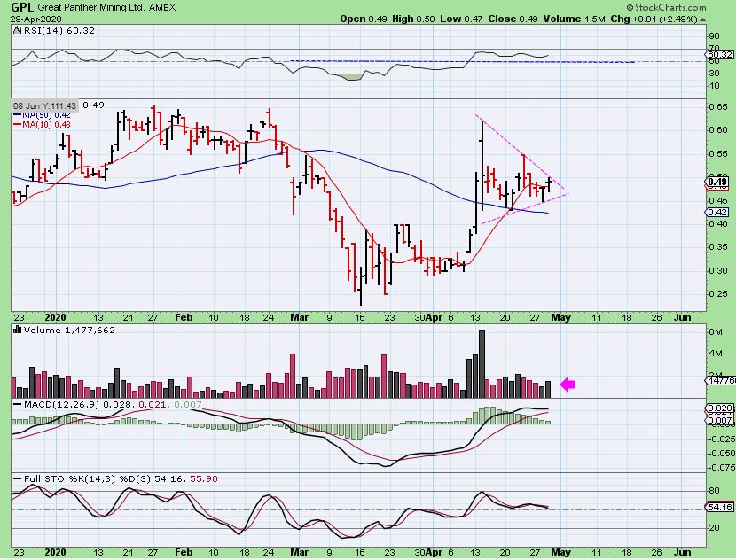Click the Volume 1,477,662 panel label
The width and height of the screenshot is (736, 560).
click(69, 331)
